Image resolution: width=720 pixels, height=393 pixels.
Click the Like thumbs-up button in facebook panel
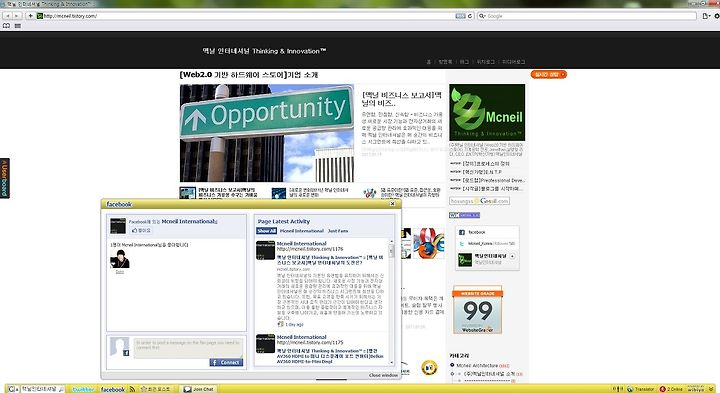[x=141, y=230]
